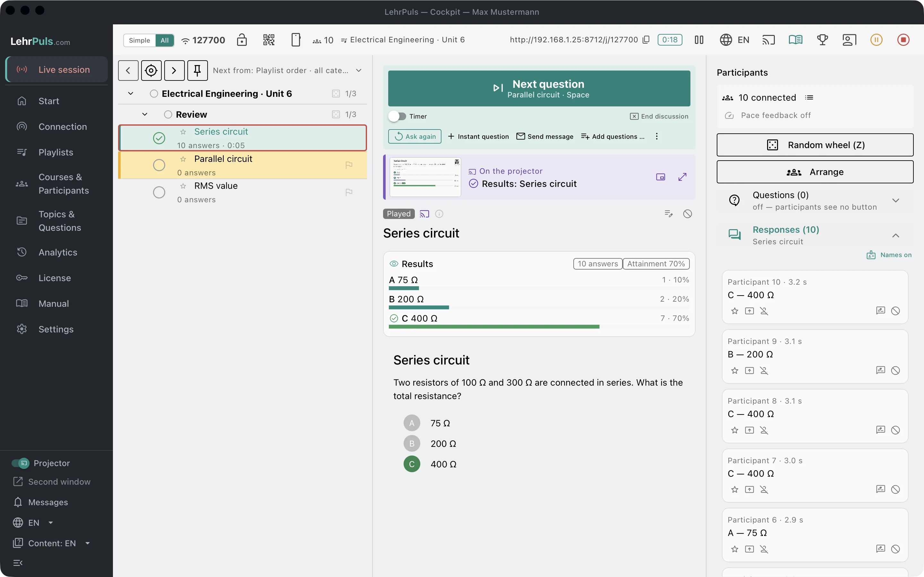
Task: Click the orange pause session icon
Action: pyautogui.click(x=876, y=40)
